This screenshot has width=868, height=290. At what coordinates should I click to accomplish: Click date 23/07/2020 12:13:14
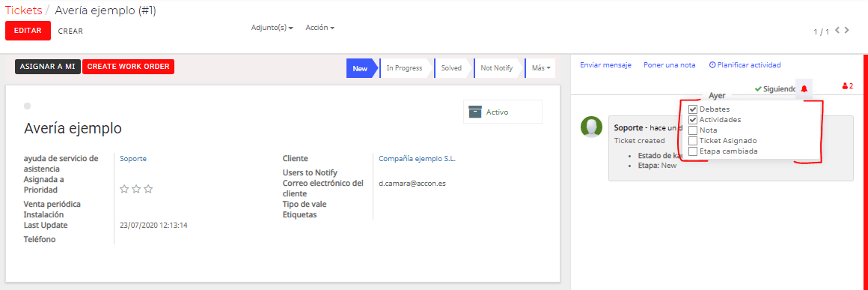coord(153,225)
